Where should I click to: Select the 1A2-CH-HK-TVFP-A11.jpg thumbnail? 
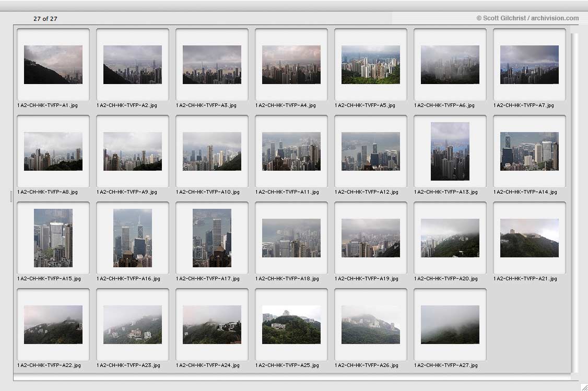coord(291,151)
